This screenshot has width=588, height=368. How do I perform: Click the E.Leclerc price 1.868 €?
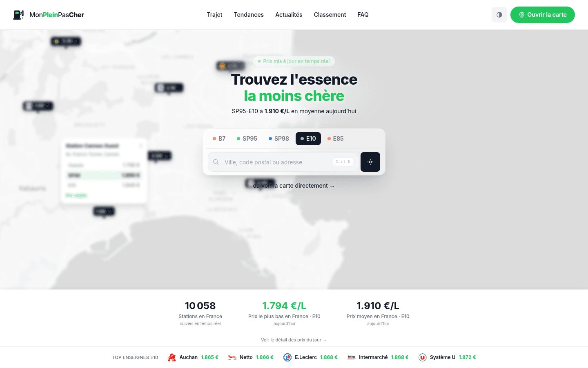pos(329,357)
